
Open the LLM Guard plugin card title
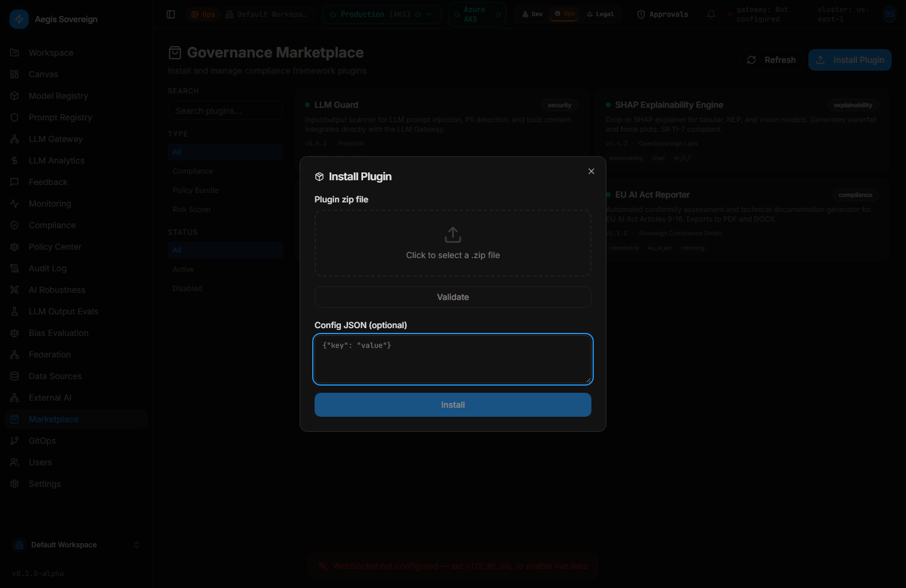(336, 105)
